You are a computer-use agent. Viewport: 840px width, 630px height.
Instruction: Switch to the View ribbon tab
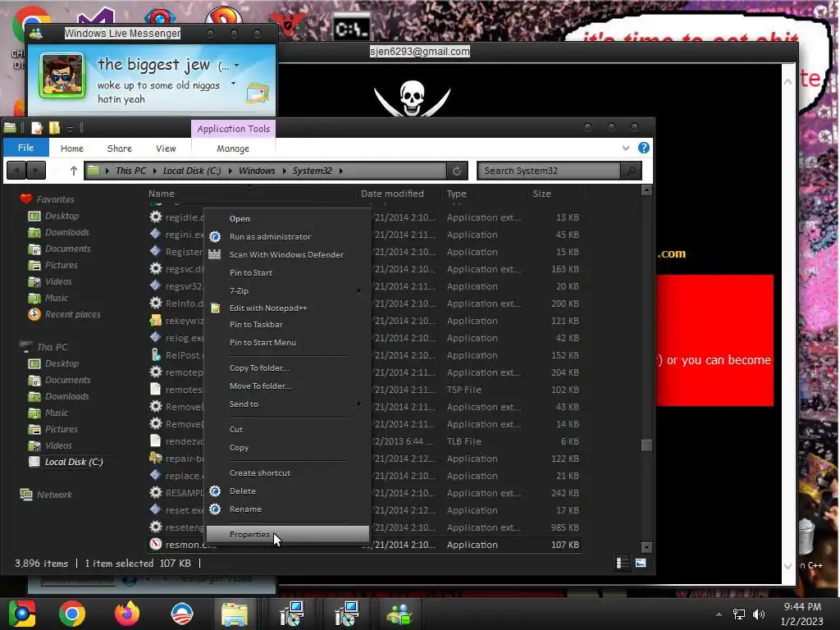coord(166,148)
